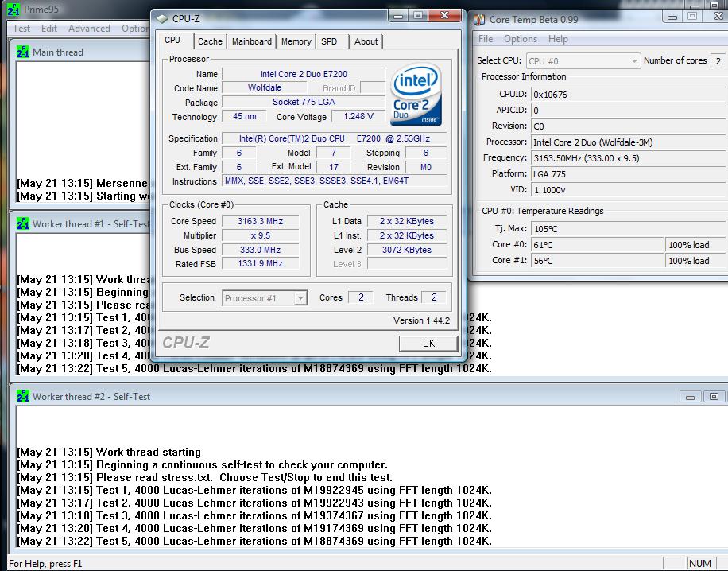Open the Processor #1 selection dropdown
The width and height of the screenshot is (728, 571).
[300, 297]
